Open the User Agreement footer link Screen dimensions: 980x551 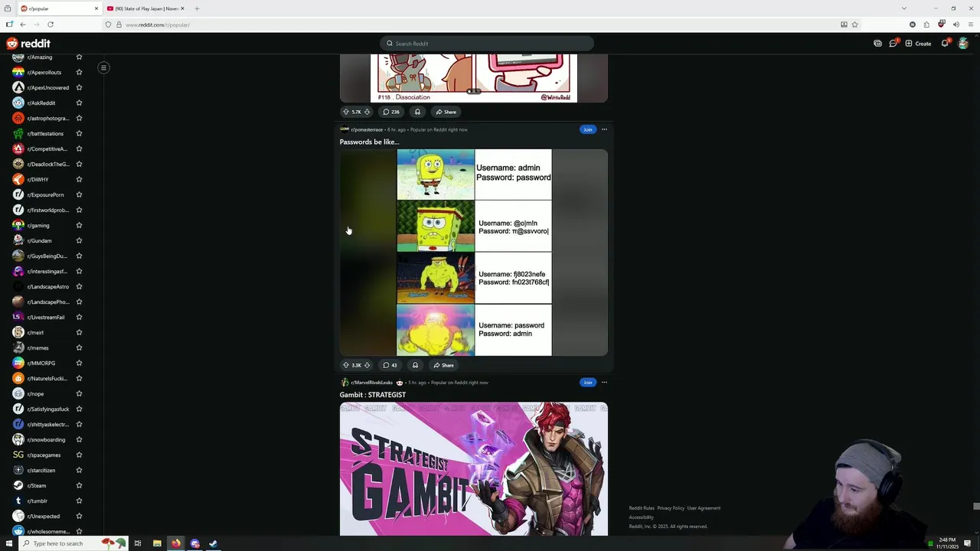pos(704,508)
